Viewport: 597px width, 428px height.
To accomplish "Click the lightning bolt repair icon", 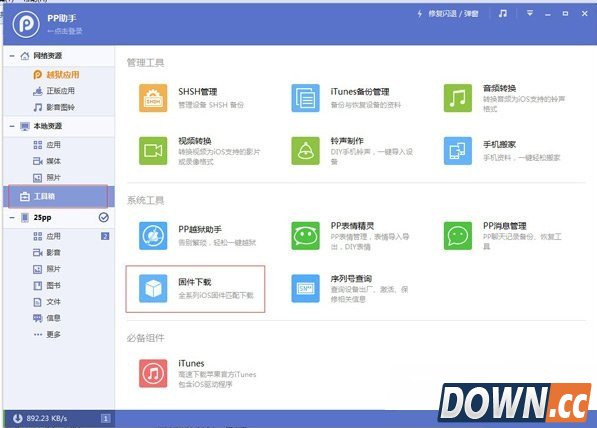I will (420, 14).
